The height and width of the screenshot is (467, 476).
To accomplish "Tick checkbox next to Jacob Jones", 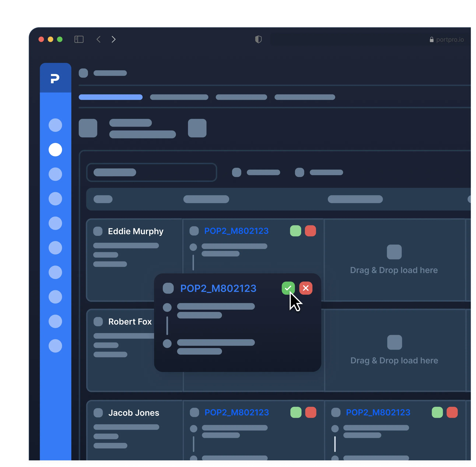I will [98, 412].
